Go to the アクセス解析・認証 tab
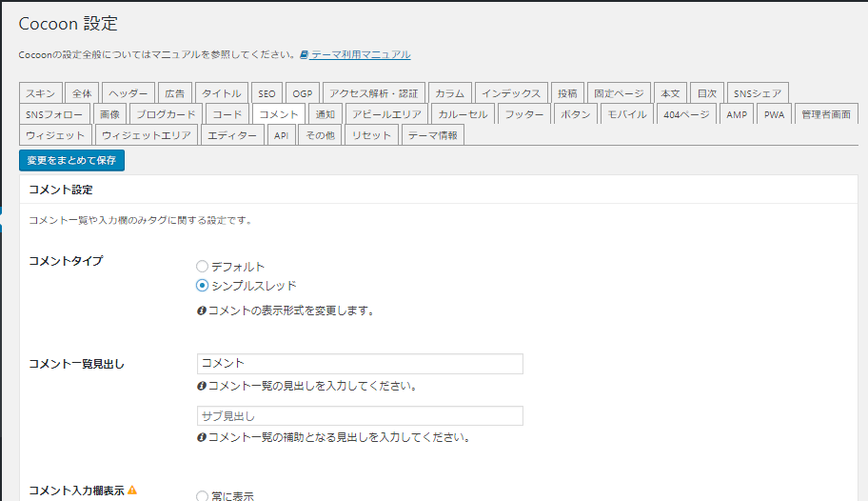The width and height of the screenshot is (868, 501). pos(373,93)
